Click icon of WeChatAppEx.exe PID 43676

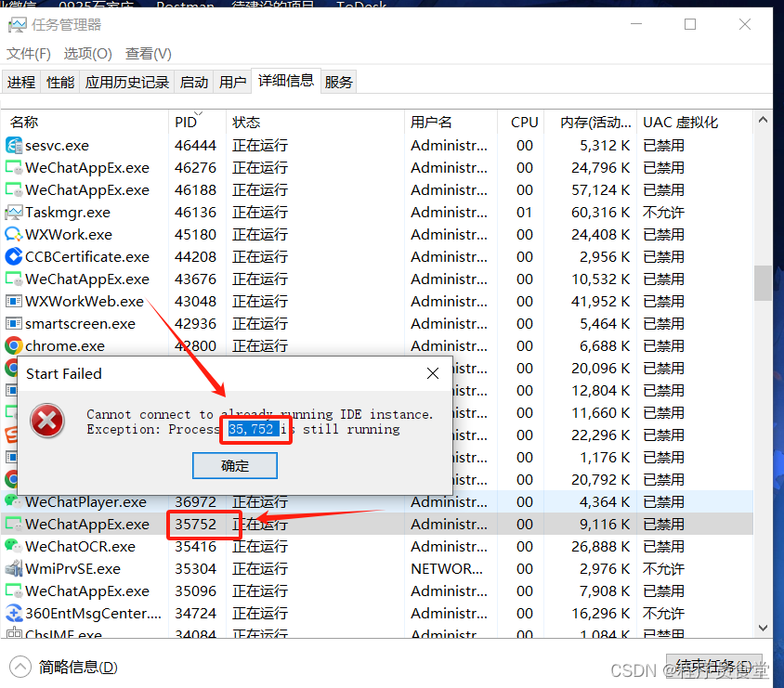pyautogui.click(x=14, y=279)
